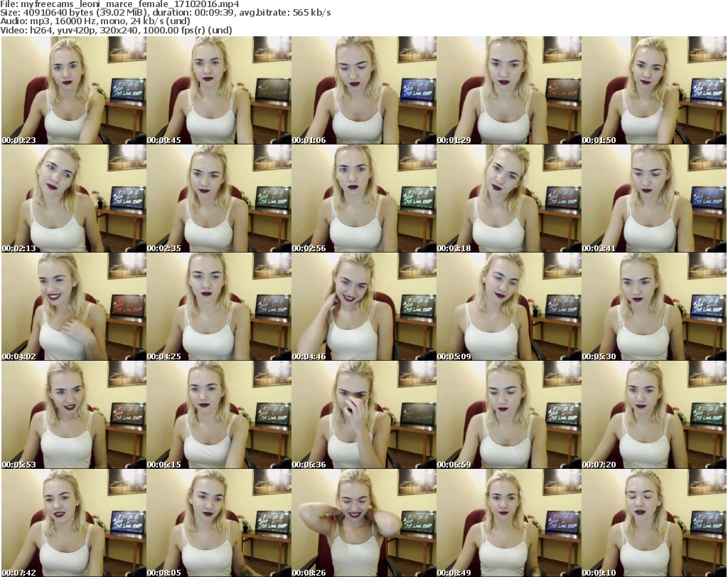The image size is (728, 577).
Task: Click the thumbnail at 00:03:18
Action: pos(509,198)
